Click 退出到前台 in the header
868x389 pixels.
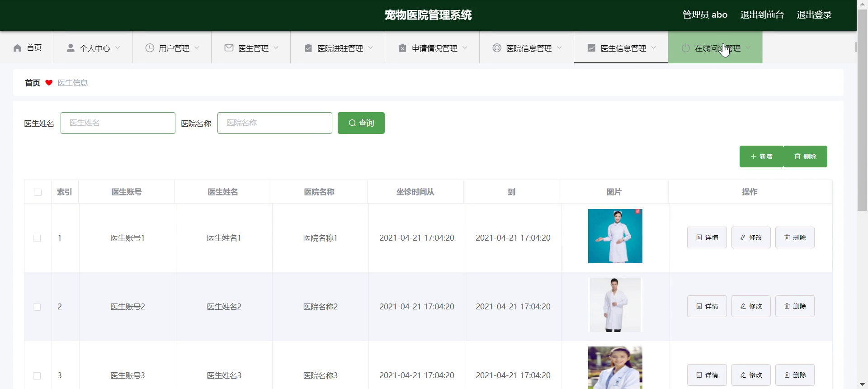[762, 15]
